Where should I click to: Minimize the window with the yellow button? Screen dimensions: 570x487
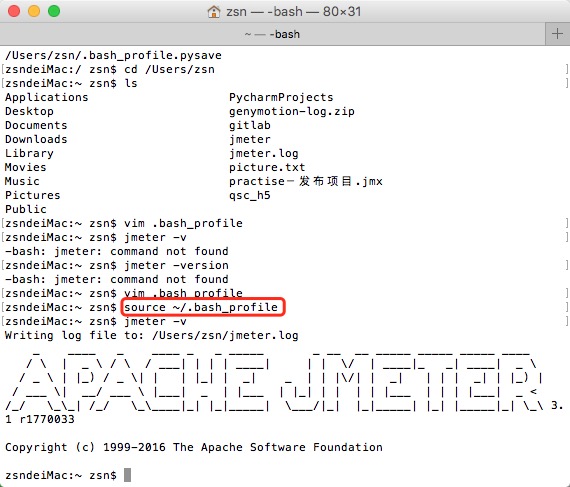click(34, 11)
